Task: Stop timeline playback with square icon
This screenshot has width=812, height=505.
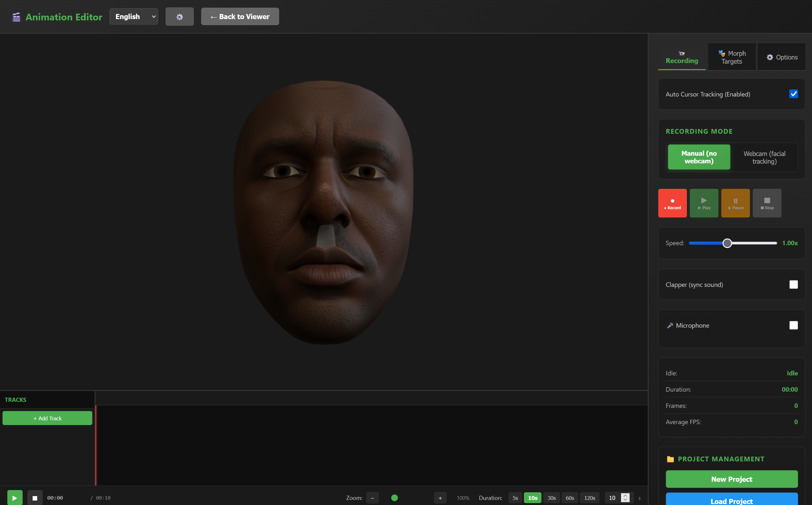Action: click(x=35, y=498)
